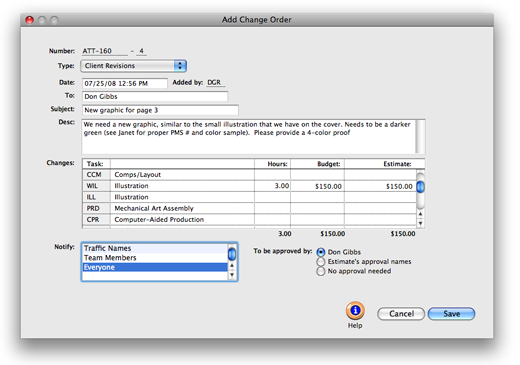Click the WIL row hours value 3.00
This screenshot has width=520, height=365.
(282, 186)
